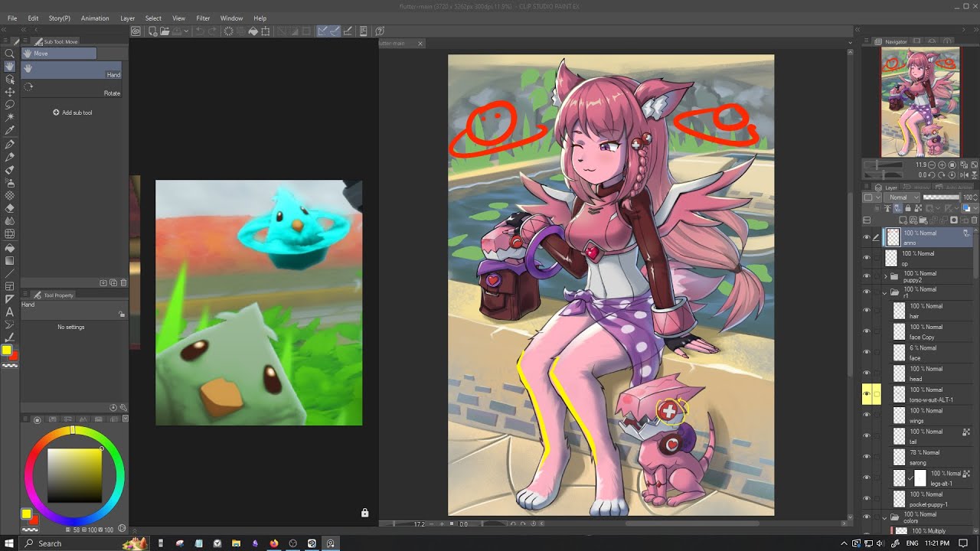
Task: Expand the puppy2 layer folder
Action: click(x=886, y=276)
